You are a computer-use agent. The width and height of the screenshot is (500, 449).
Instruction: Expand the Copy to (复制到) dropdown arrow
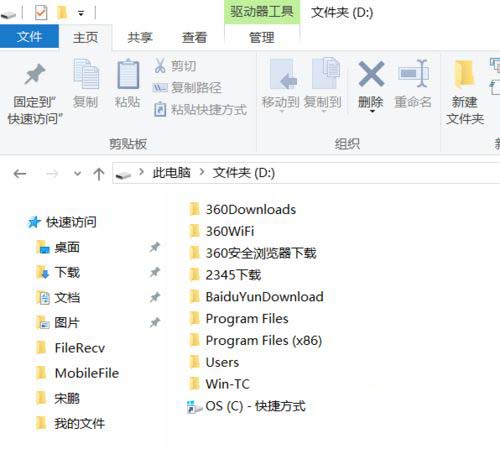coord(323,112)
